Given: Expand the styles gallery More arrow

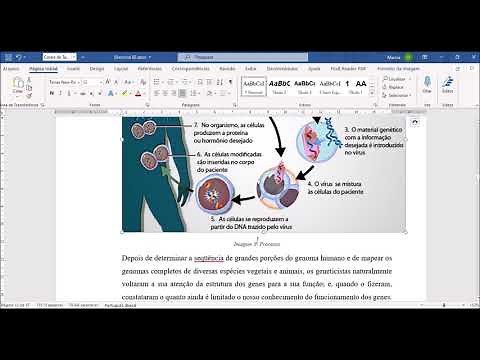Looking at the screenshot, I should click(x=372, y=93).
